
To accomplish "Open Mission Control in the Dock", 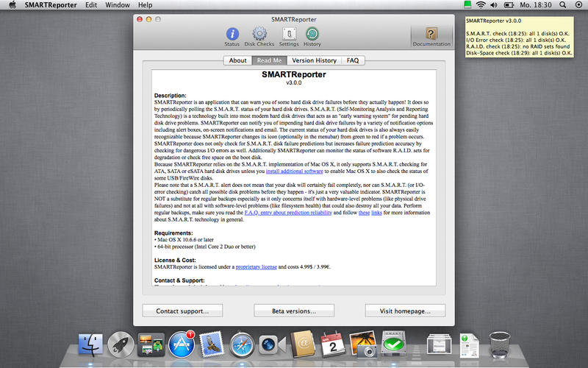I will coord(151,344).
